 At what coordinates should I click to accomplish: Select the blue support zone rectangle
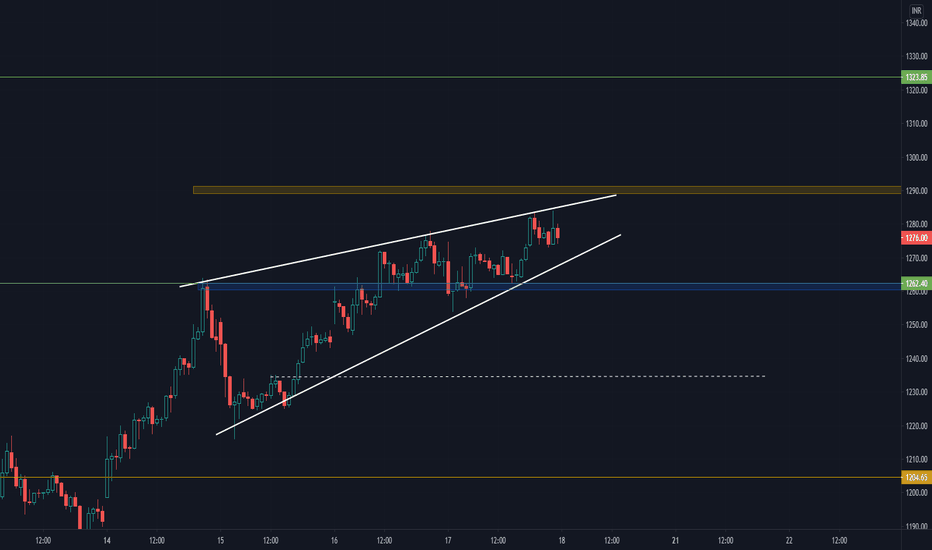pos(549,287)
